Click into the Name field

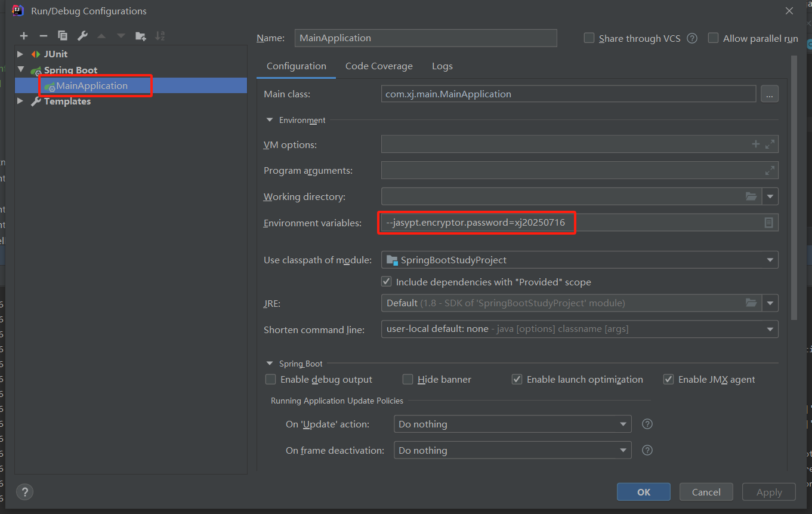[x=426, y=38]
